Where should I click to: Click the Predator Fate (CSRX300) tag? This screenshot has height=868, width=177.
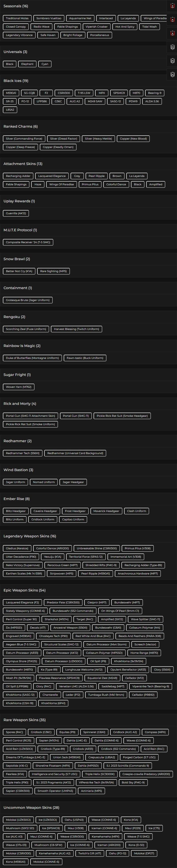[63, 603]
